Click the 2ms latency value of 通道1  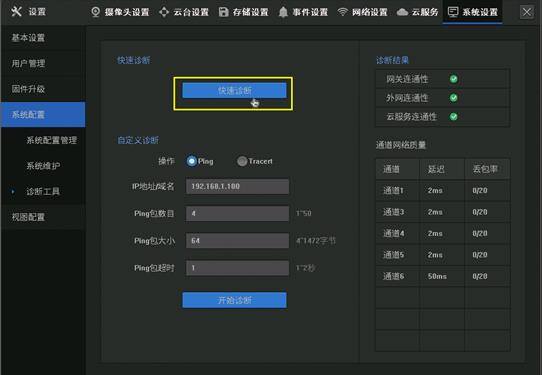435,190
